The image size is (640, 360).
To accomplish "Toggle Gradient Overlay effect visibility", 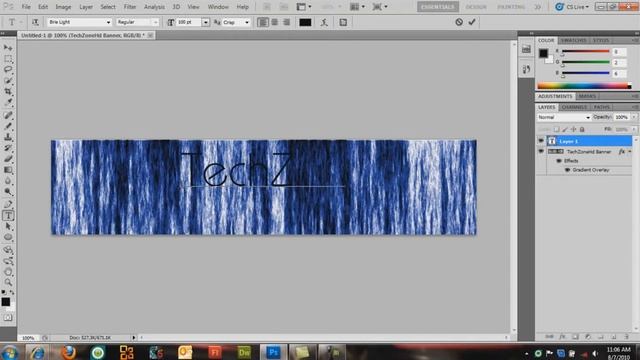I will click(567, 170).
